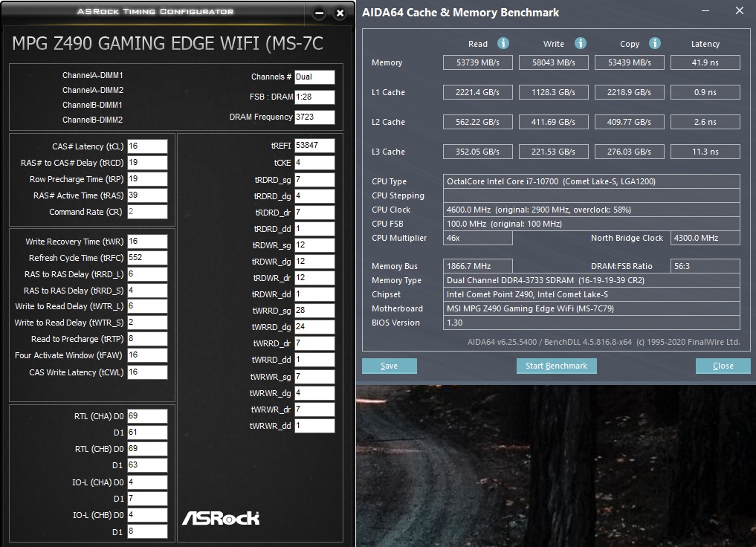
Task: Click the Refresh Cycle Time (tRFC) field
Action: point(147,258)
